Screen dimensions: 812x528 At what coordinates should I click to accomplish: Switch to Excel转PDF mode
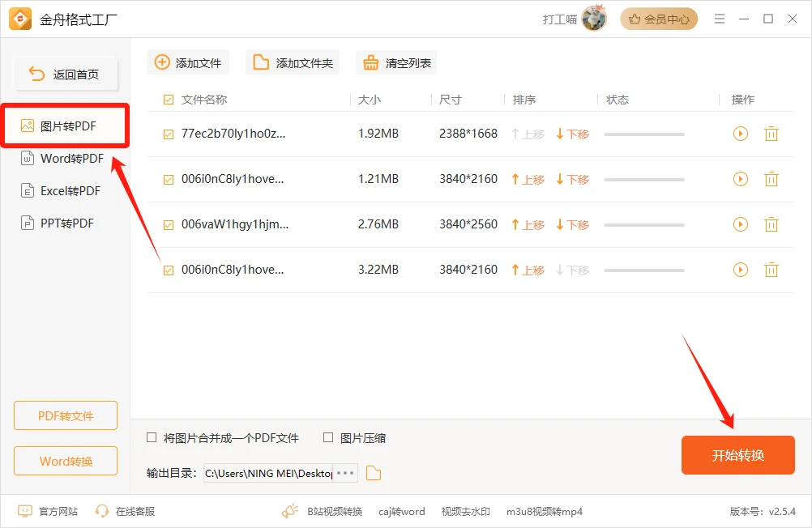pyautogui.click(x=61, y=191)
